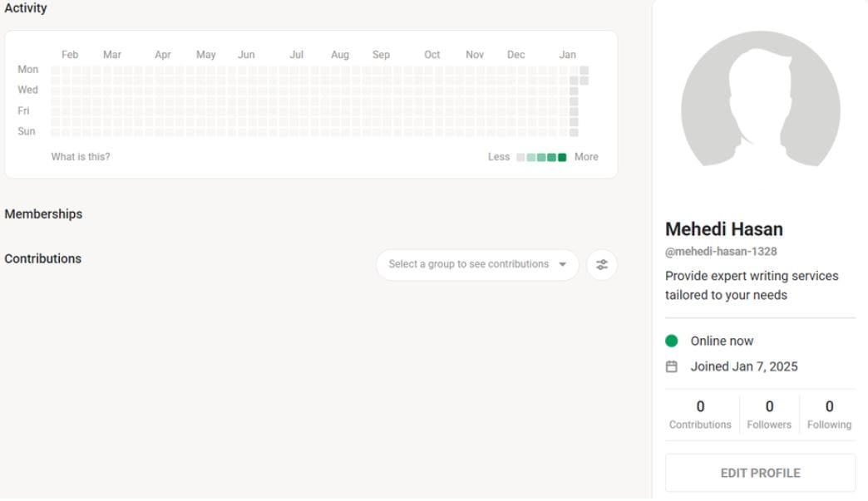Click the dropdown arrow in group selector
Screen dimensions: 868x501
(562, 264)
